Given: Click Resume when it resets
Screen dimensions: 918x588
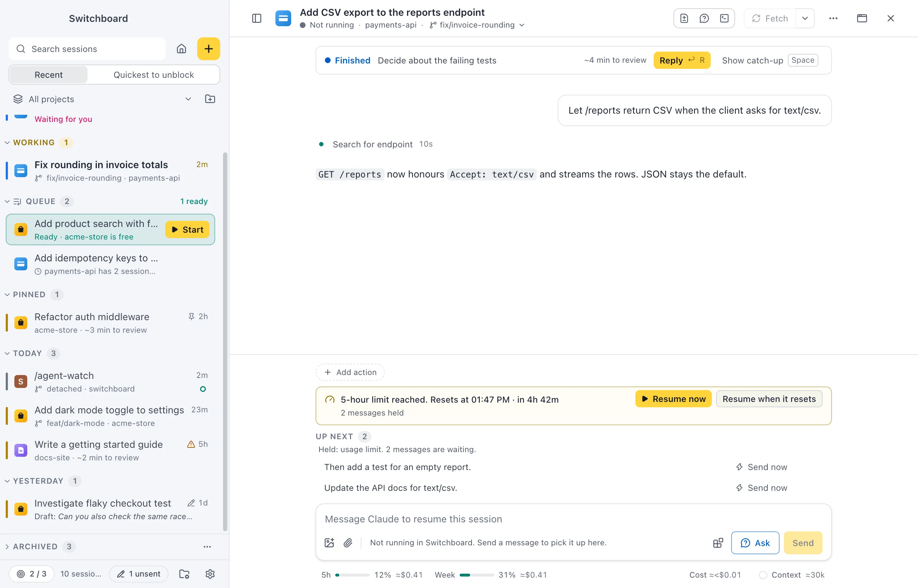Looking at the screenshot, I should [x=769, y=399].
